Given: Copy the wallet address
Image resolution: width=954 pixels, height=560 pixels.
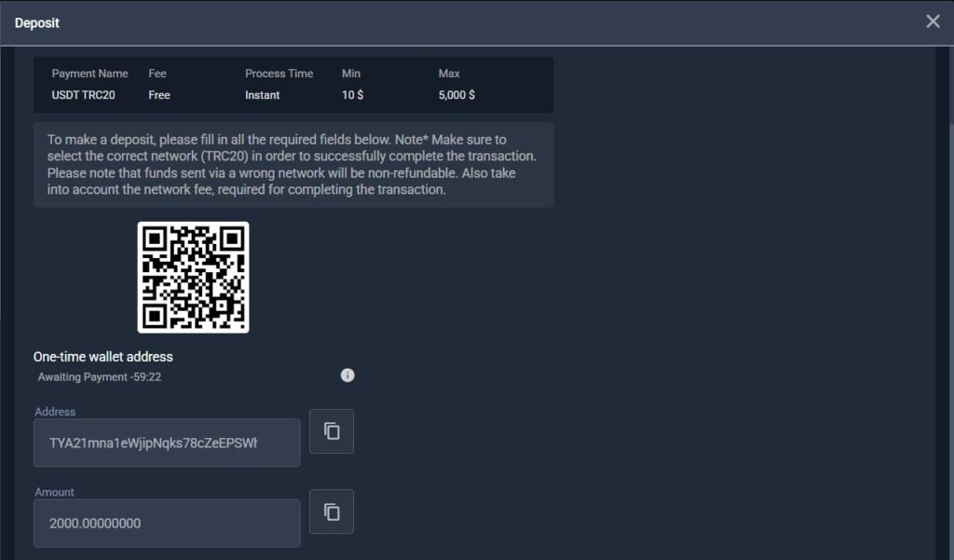Looking at the screenshot, I should (332, 431).
